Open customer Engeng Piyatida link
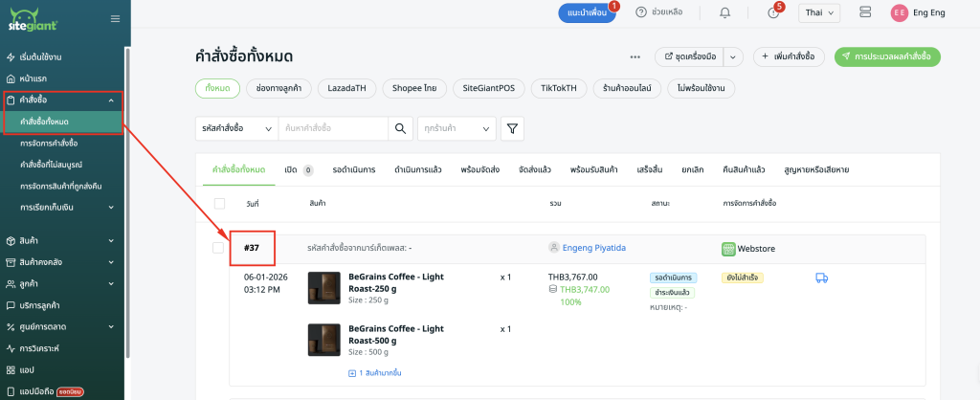 (593, 248)
